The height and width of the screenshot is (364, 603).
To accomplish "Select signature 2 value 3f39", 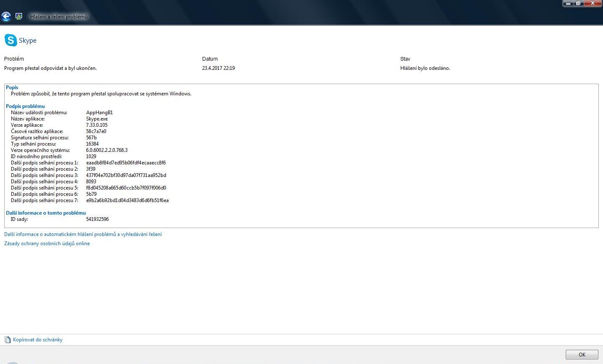I will [91, 169].
